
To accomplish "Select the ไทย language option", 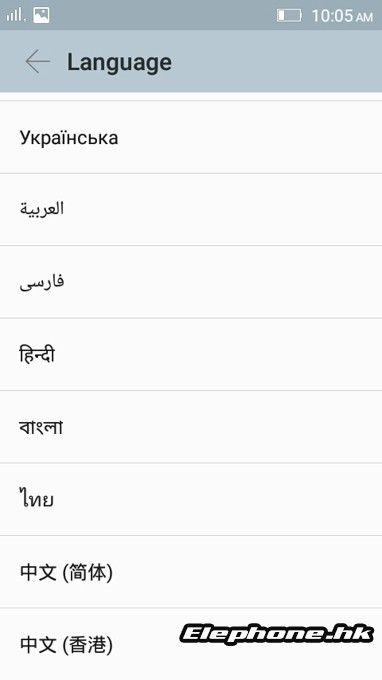I will click(191, 499).
